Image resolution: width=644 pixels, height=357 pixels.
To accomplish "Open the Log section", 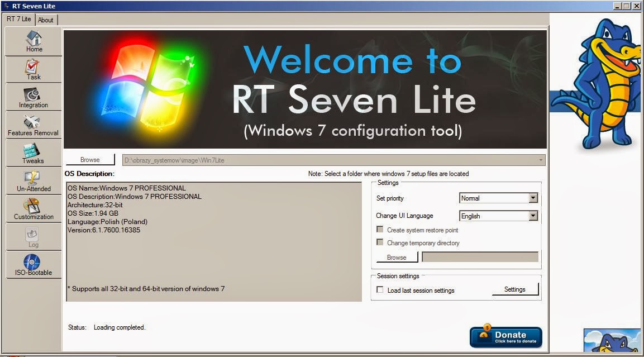I will coord(34,237).
